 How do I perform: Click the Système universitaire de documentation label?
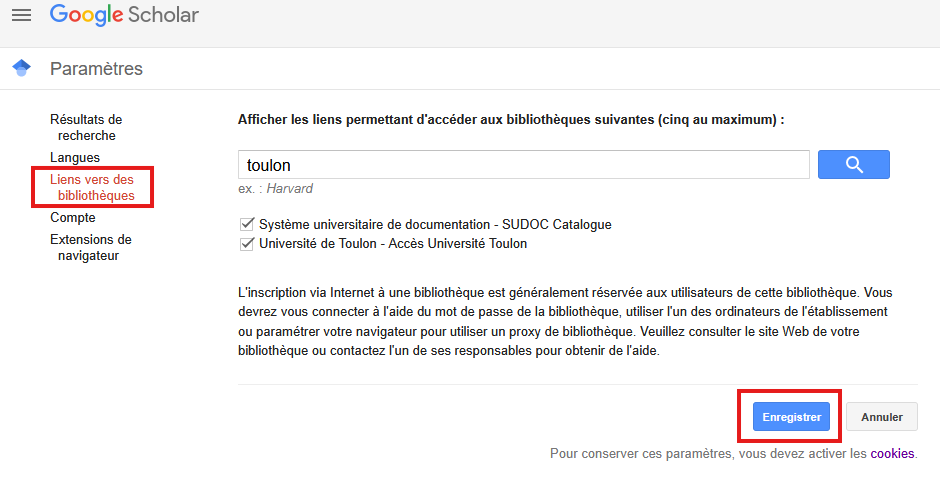435,224
